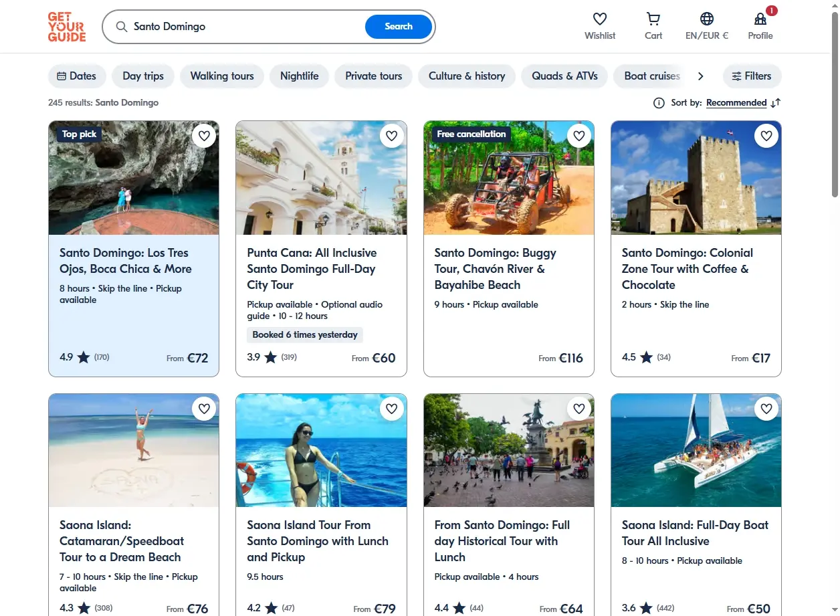Click the GetYourGuide logo

(67, 27)
